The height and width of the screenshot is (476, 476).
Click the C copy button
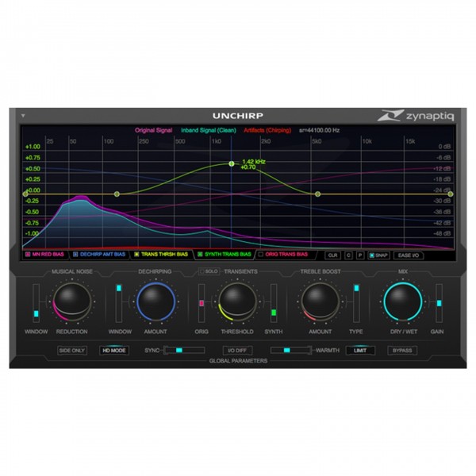coord(348,255)
